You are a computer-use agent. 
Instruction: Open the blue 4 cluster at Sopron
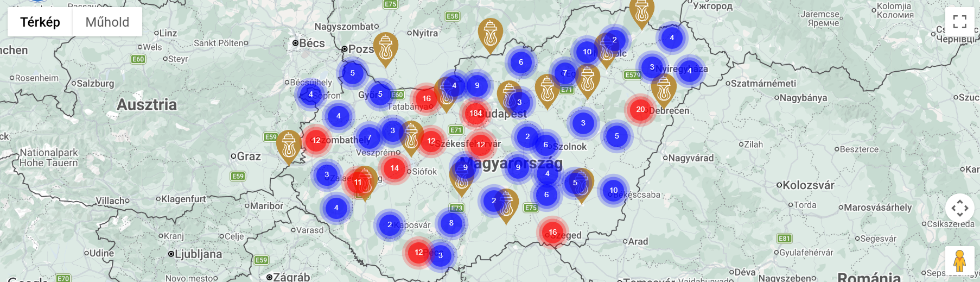(x=310, y=94)
